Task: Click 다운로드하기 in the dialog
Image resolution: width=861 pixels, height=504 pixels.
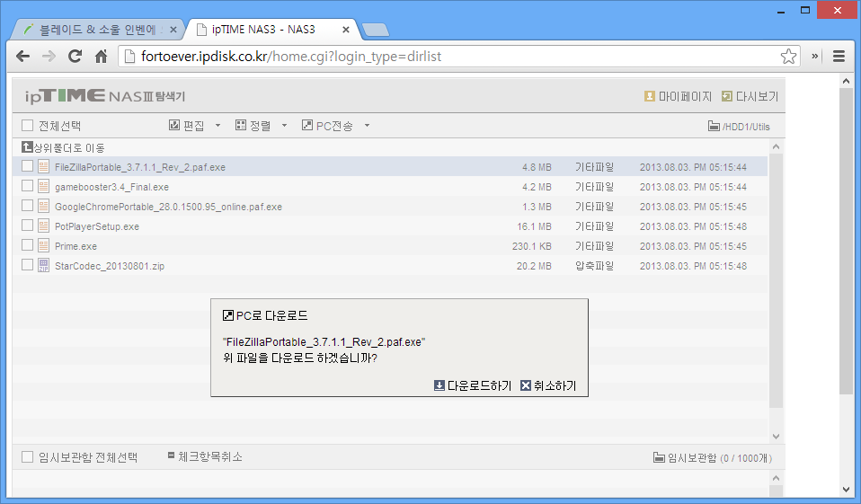Action: 472,385
